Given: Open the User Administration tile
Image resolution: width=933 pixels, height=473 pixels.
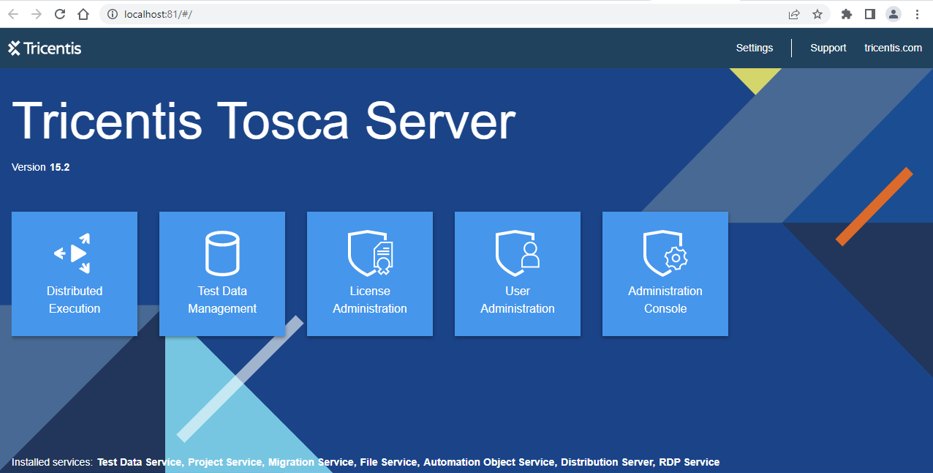Looking at the screenshot, I should point(517,274).
